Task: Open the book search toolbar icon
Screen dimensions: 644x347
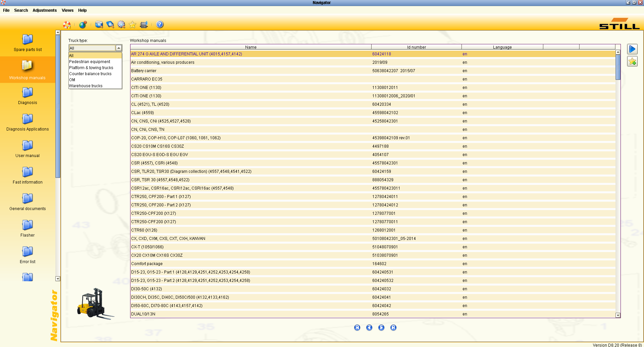Action: 110,24
